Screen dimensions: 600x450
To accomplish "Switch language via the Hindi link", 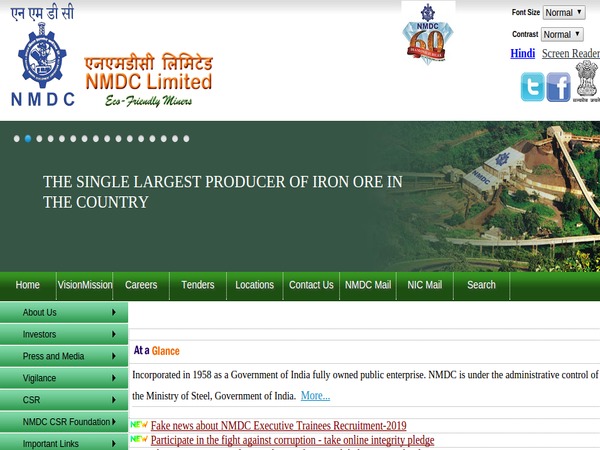I will [x=522, y=54].
